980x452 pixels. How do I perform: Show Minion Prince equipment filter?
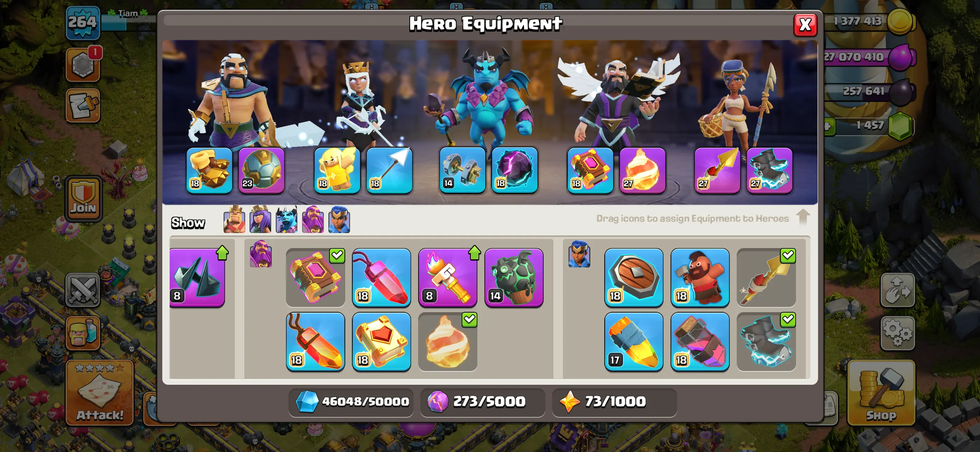(286, 219)
